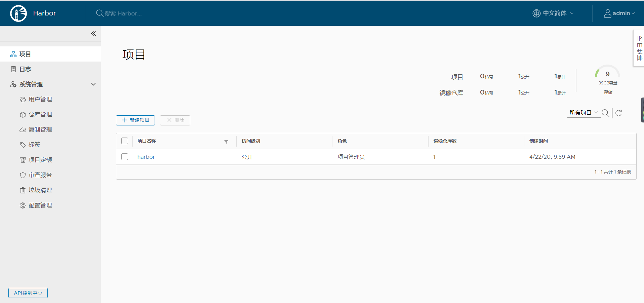Image resolution: width=644 pixels, height=303 pixels.
Task: Click the 配置管理 gear icon
Action: (23, 205)
